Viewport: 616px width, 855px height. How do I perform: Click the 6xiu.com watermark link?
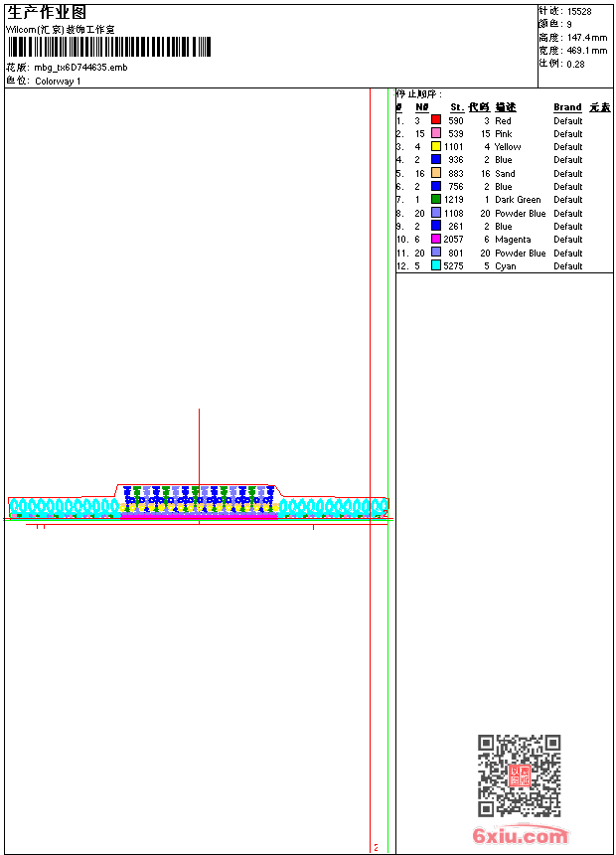click(521, 835)
